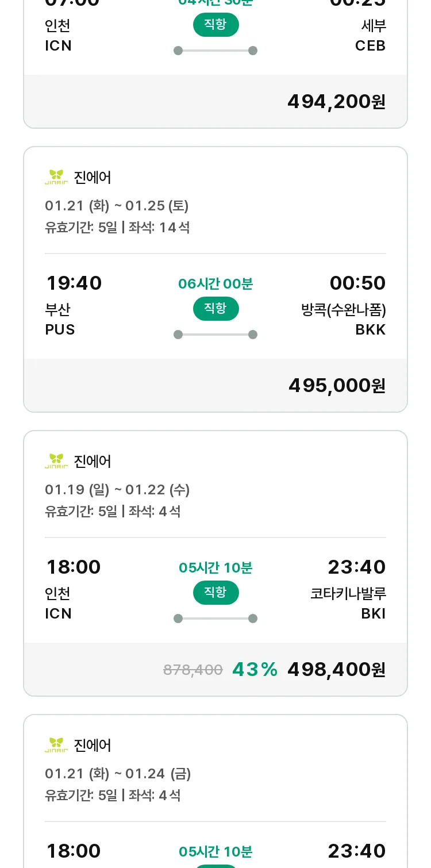The height and width of the screenshot is (868, 431).
Task: Tap 직항 badge on Cebu flight
Action: 215,25
